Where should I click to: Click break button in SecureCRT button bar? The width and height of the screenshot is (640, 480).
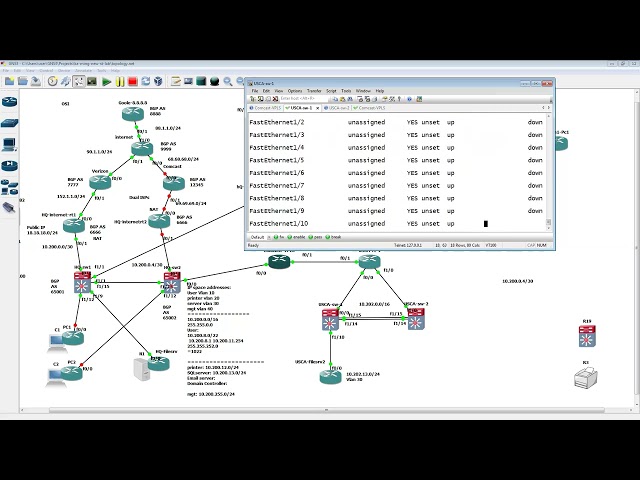pos(333,237)
